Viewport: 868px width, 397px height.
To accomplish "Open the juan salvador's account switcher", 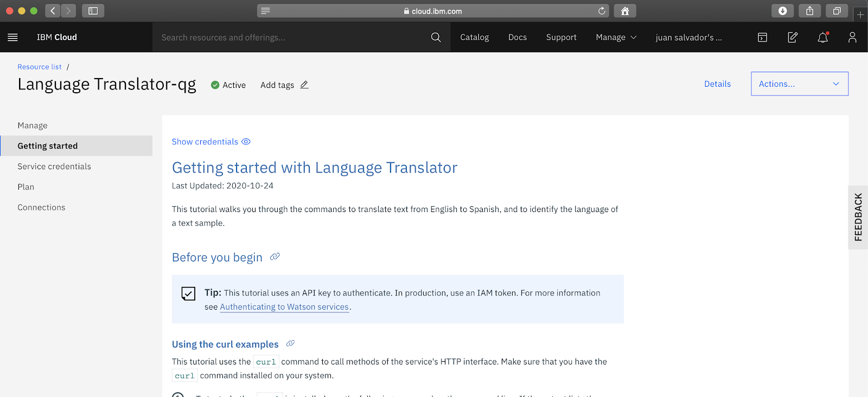I will tap(688, 37).
